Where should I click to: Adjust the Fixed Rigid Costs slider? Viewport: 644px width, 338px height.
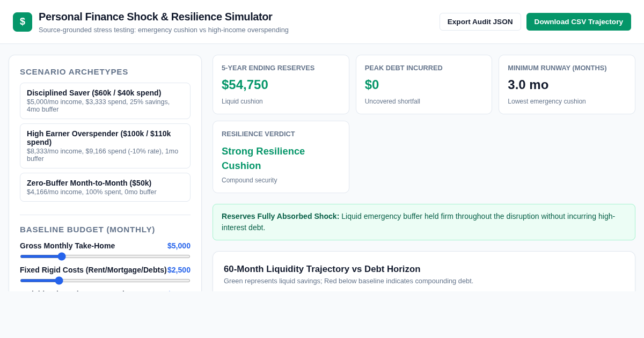[105, 281]
